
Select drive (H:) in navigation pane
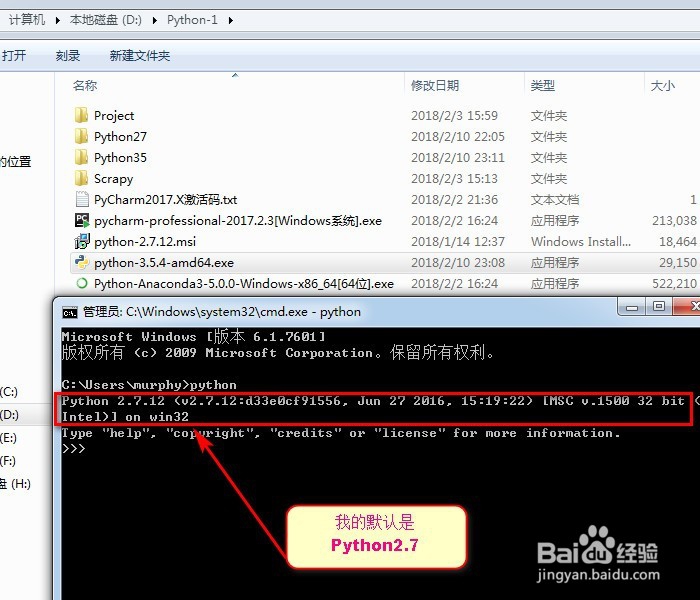tap(15, 483)
